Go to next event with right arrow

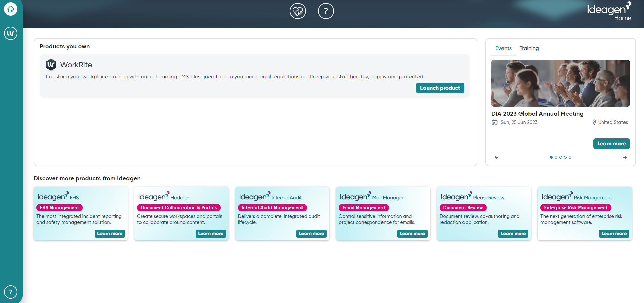pos(625,157)
